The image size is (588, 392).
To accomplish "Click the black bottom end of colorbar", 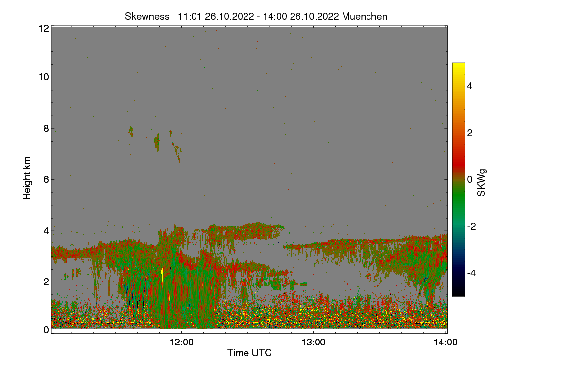I will pyautogui.click(x=458, y=292).
